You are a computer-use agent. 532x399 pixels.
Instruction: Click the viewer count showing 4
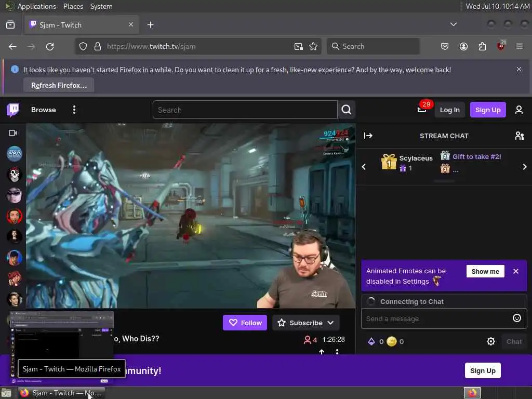coord(311,340)
